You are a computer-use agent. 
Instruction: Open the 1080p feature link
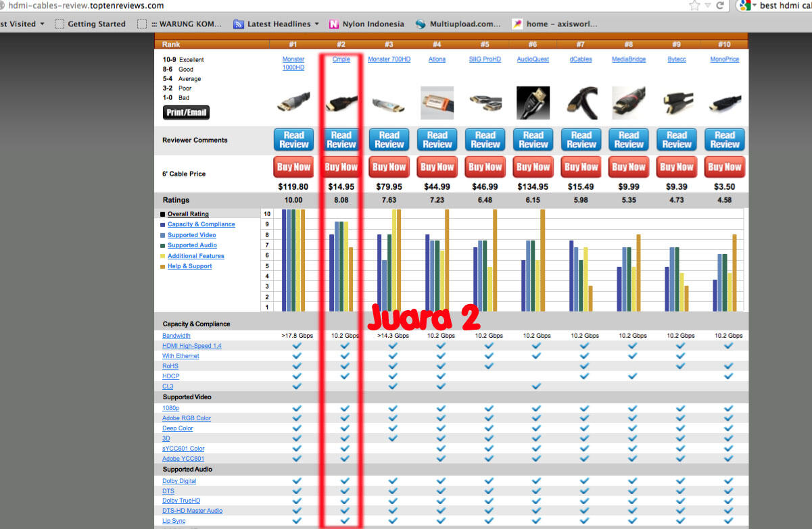(x=170, y=408)
